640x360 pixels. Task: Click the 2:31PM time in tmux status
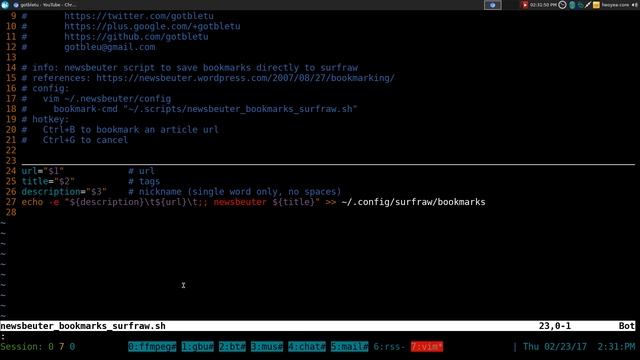pos(616,347)
